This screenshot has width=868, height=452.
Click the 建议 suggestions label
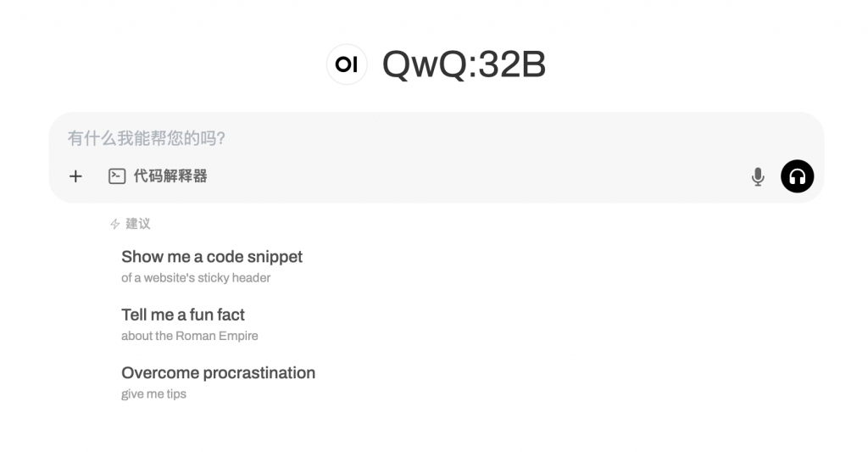(138, 224)
